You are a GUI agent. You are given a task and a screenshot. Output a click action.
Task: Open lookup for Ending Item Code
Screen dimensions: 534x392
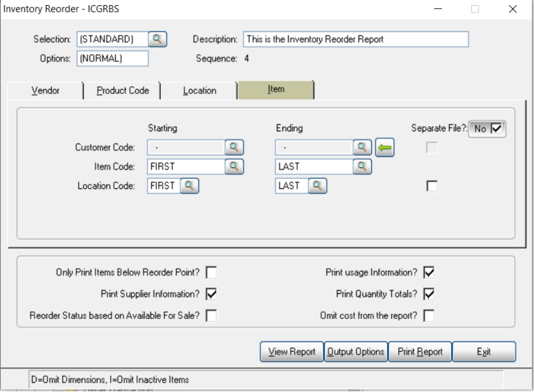click(362, 167)
